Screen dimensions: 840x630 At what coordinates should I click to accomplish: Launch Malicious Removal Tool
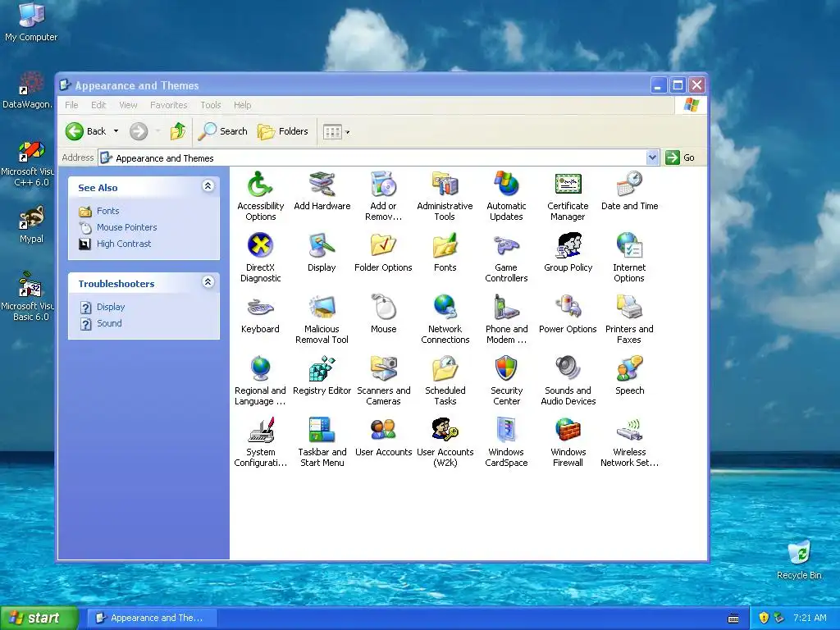[322, 319]
